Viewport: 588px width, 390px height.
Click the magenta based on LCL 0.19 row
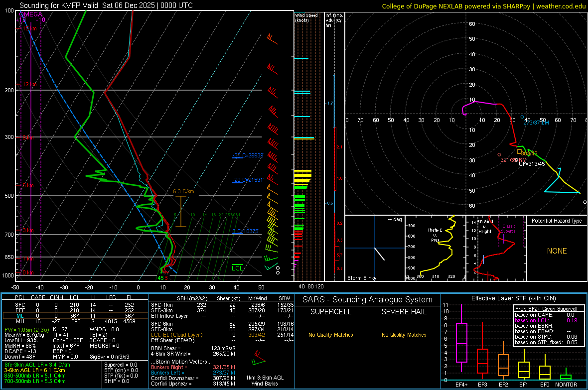coord(546,320)
